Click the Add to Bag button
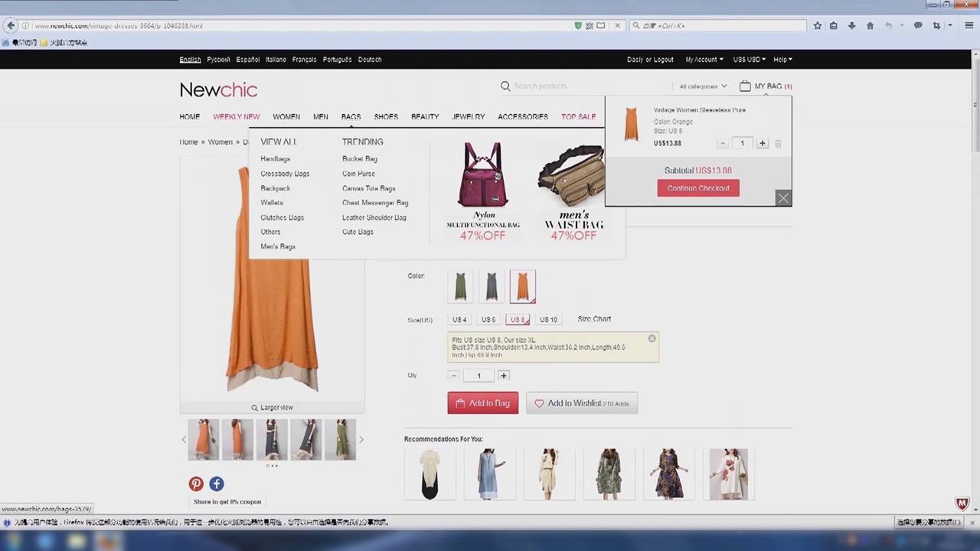Screen dimensions: 980x551 tap(483, 403)
